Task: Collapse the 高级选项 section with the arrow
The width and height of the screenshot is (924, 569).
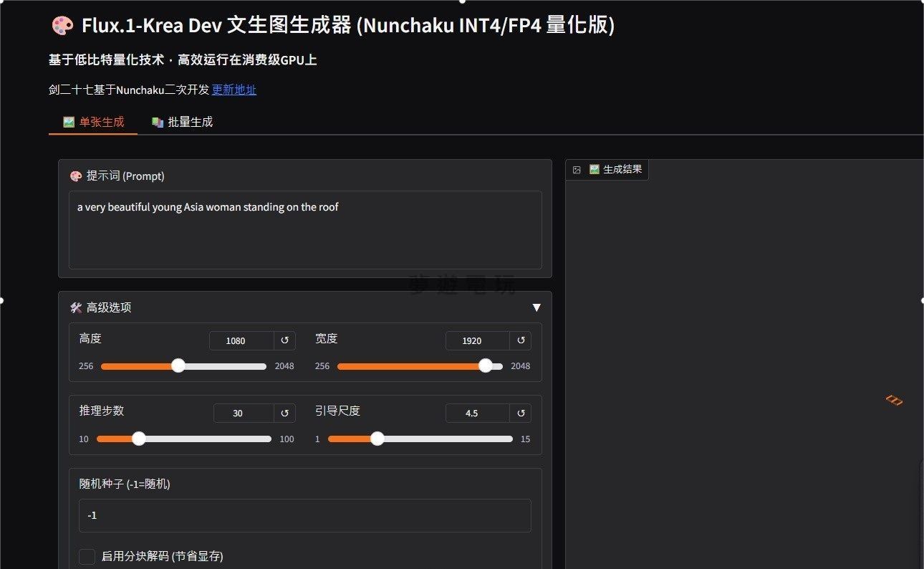Action: (x=536, y=307)
